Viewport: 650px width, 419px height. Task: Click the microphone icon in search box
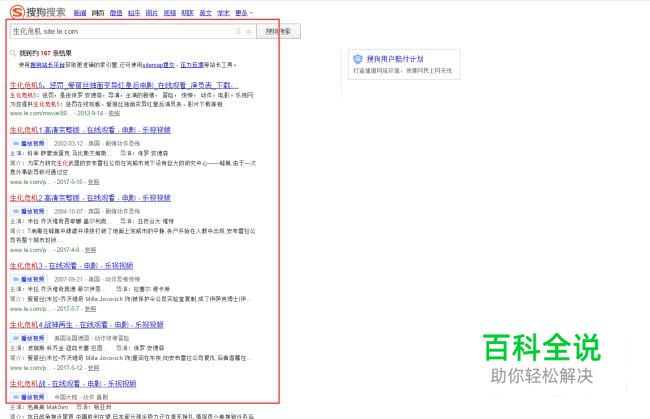(238, 31)
